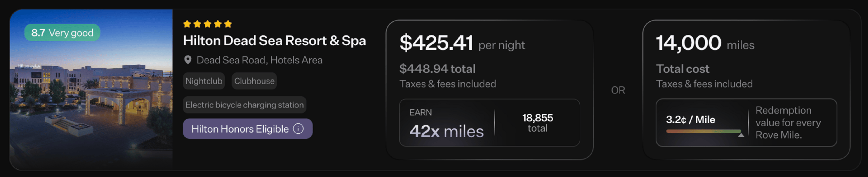
Task: Click the redemption value triangle marker
Action: pyautogui.click(x=741, y=135)
